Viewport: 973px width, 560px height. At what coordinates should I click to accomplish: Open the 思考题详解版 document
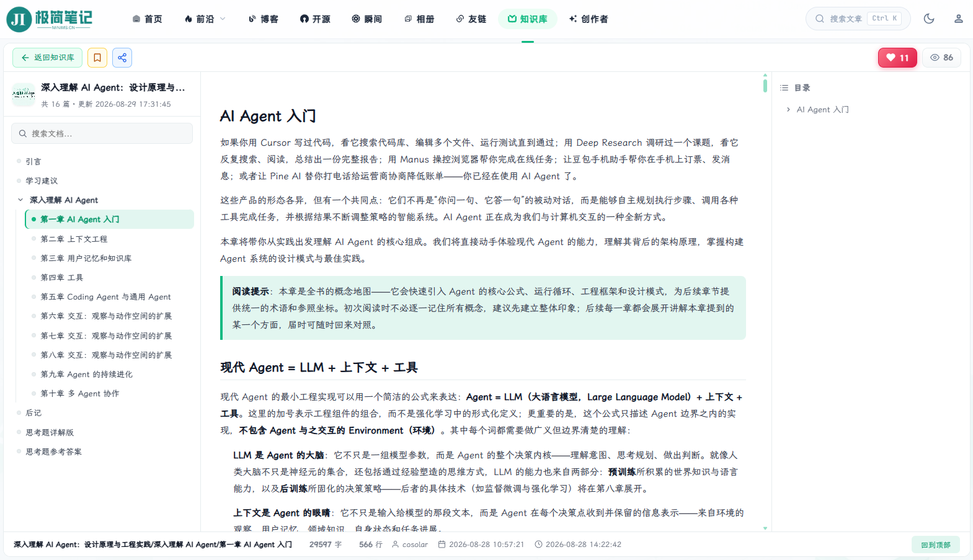50,432
